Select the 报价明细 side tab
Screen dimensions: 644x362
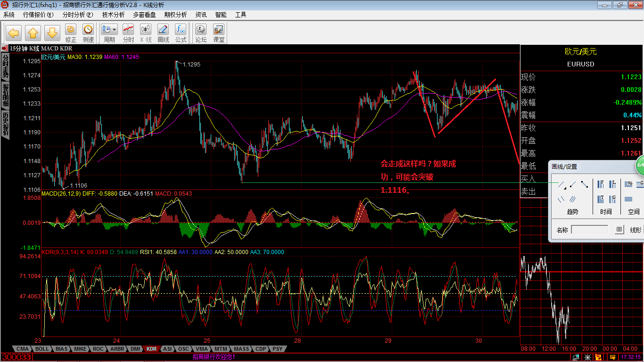[x=5, y=95]
